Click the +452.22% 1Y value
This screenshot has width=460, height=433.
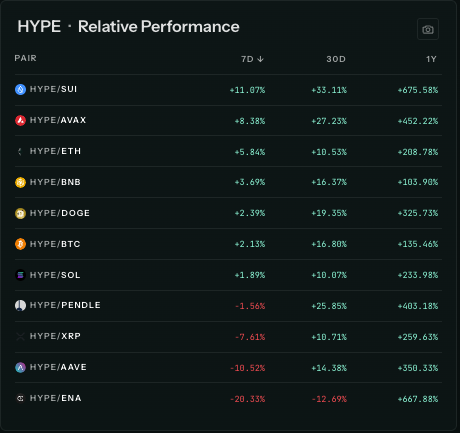tap(418, 121)
